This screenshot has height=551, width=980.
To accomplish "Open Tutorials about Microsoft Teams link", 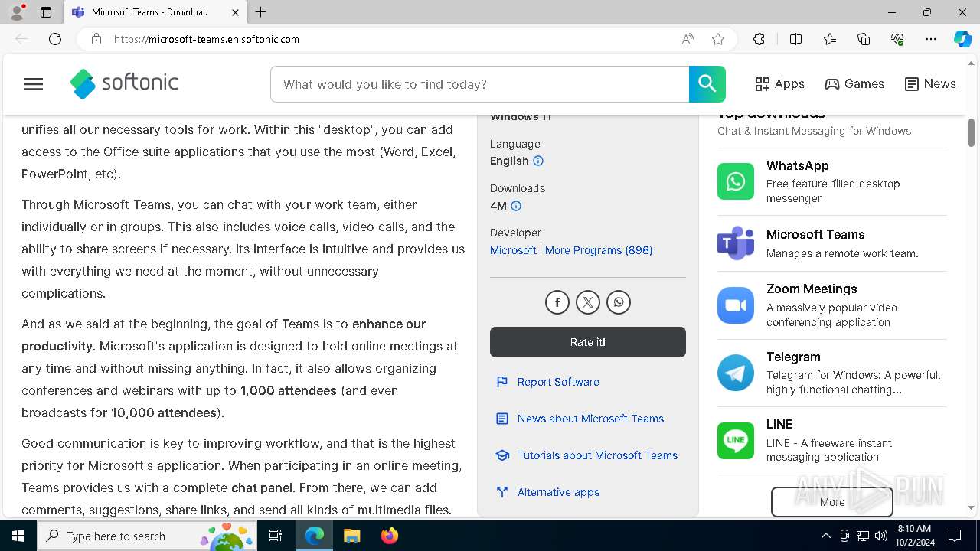I will pyautogui.click(x=597, y=455).
